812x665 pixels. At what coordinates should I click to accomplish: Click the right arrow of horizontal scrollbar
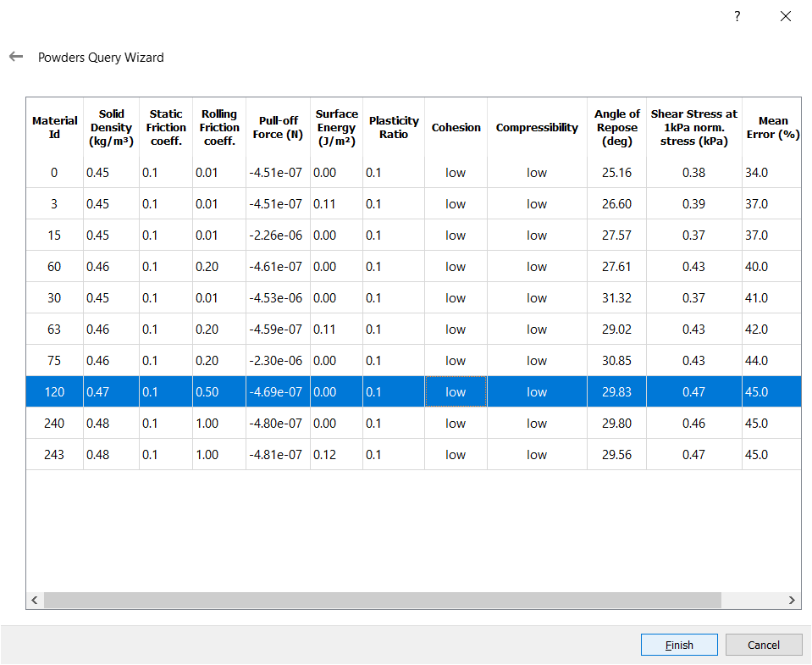coord(792,600)
